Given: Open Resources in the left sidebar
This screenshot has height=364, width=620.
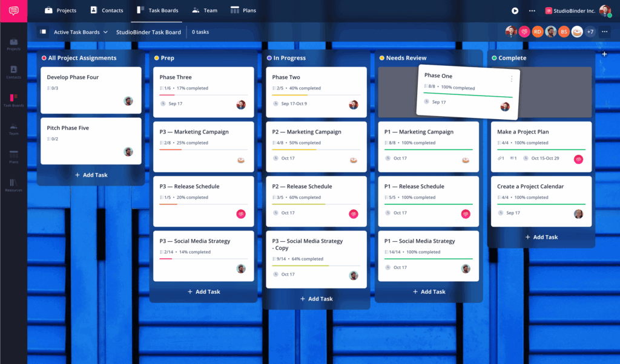Looking at the screenshot, I should [x=13, y=185].
